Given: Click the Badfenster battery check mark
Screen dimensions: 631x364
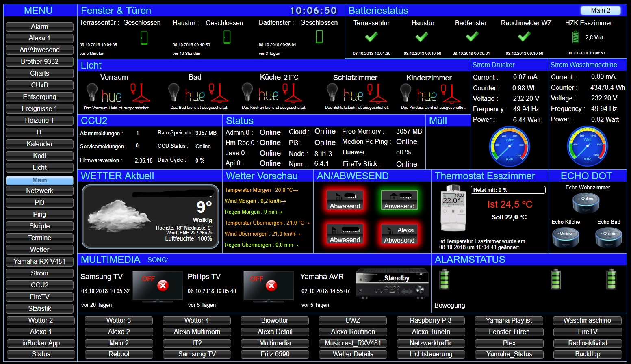Looking at the screenshot, I should [x=472, y=37].
